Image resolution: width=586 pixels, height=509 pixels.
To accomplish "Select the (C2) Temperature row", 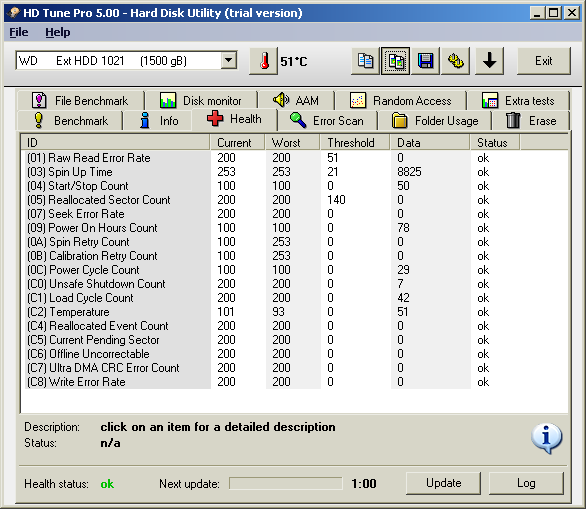I will [295, 312].
